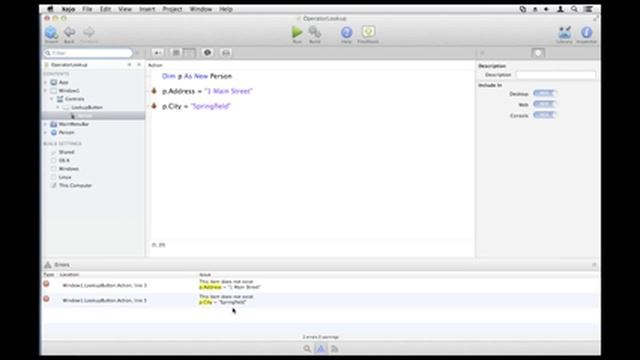Select the Person class in navigator

(66, 132)
